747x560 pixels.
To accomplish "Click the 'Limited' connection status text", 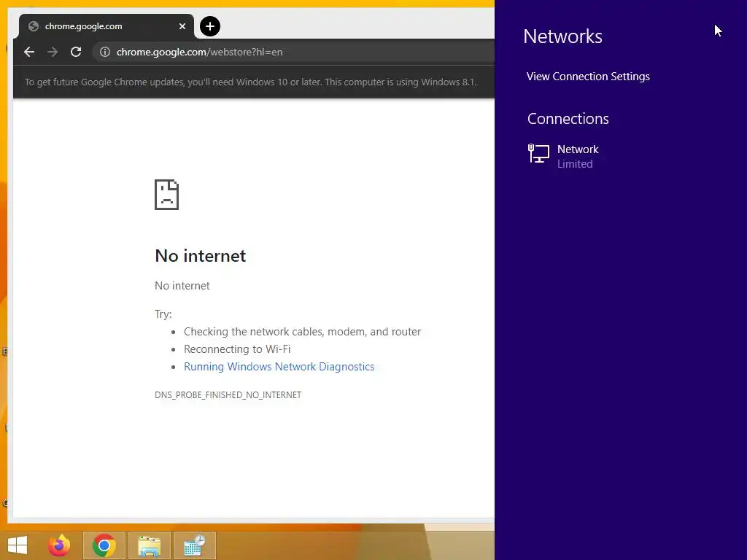I will click(575, 164).
